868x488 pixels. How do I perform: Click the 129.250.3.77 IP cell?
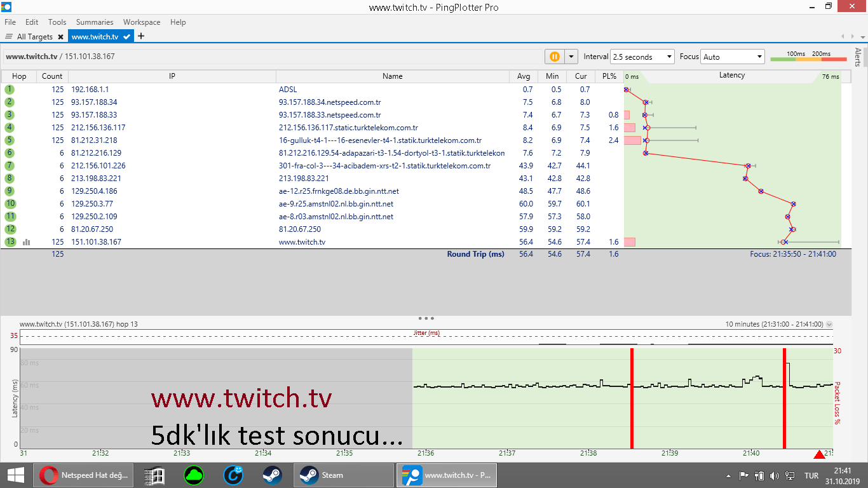click(x=92, y=204)
